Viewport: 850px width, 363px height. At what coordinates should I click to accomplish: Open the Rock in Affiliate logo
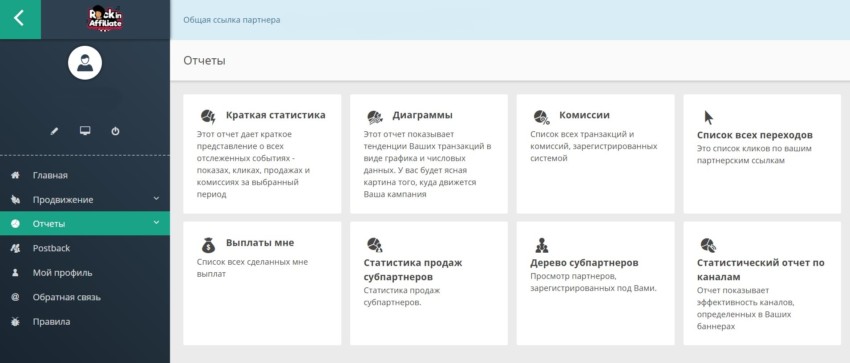pyautogui.click(x=106, y=18)
